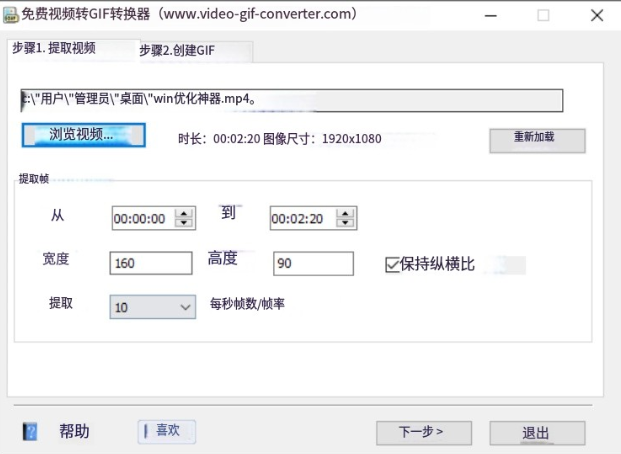The height and width of the screenshot is (454, 621).
Task: Click the 退出 exit button
Action: (537, 433)
